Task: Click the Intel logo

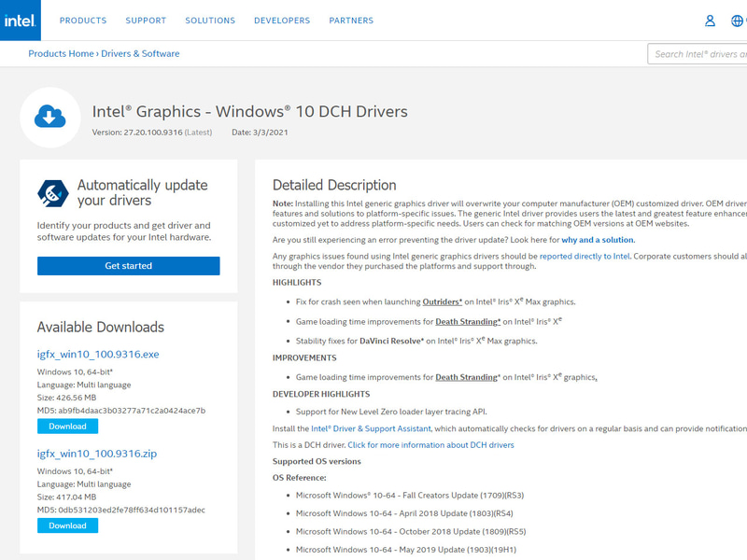Action: [x=20, y=20]
